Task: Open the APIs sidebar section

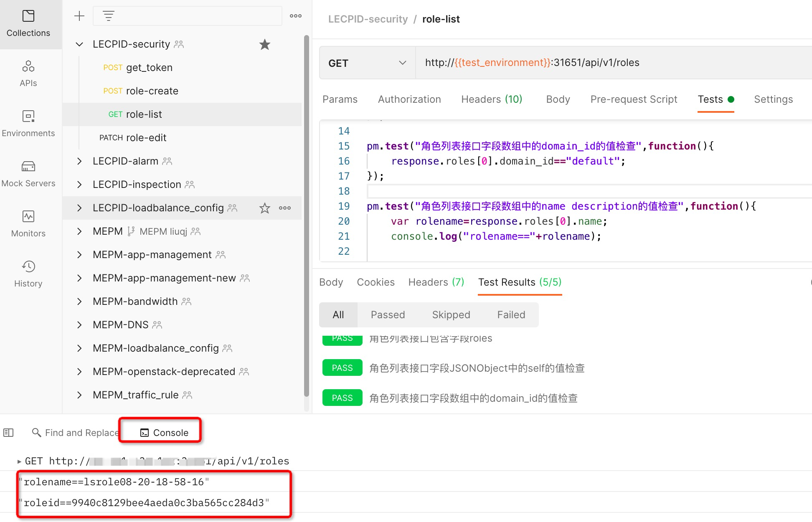Action: pyautogui.click(x=28, y=74)
